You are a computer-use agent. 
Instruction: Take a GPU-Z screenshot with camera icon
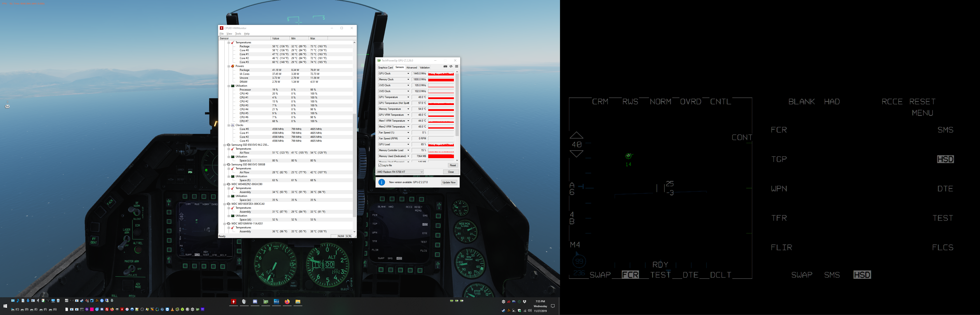coord(446,66)
